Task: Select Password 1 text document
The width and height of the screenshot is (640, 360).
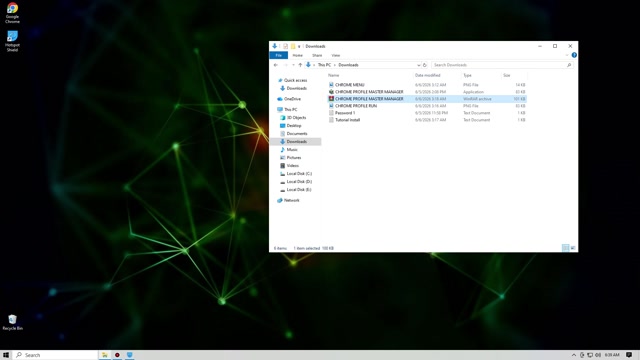Action: coord(427,113)
